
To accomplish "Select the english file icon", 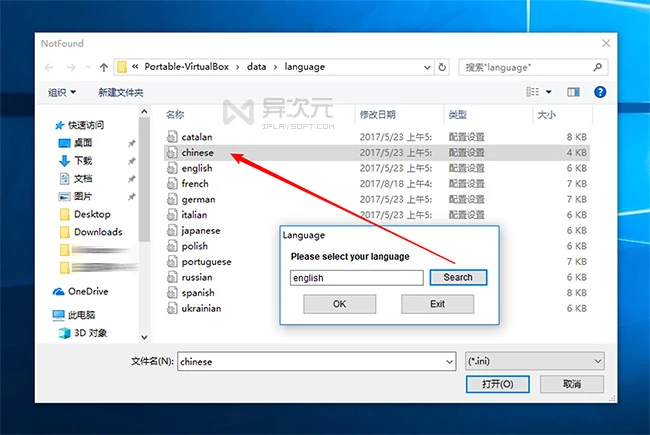I will (172, 168).
